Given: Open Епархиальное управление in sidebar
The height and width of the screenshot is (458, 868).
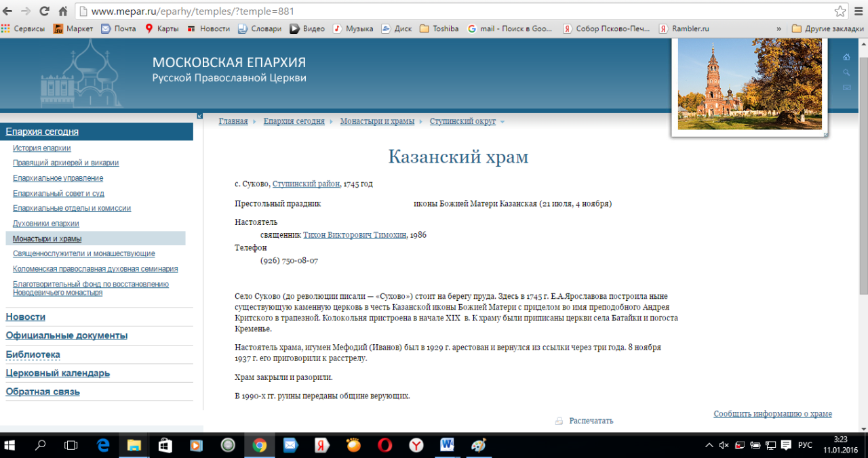Looking at the screenshot, I should coord(58,178).
